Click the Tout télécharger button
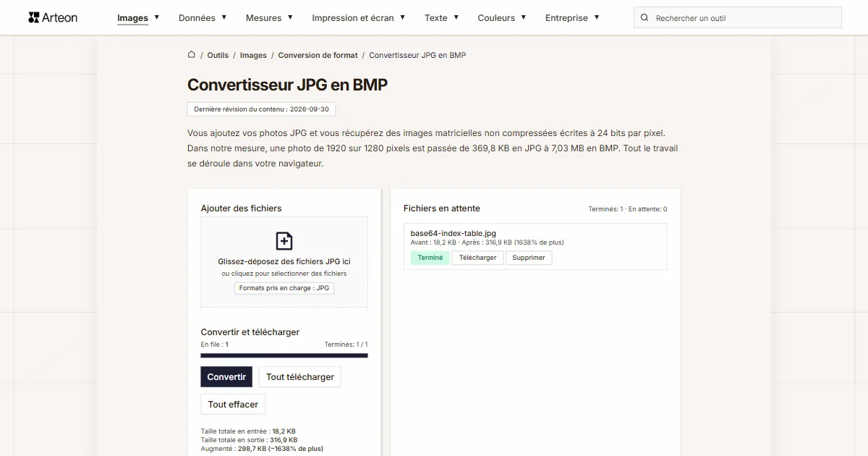This screenshot has width=868, height=456. 300,376
